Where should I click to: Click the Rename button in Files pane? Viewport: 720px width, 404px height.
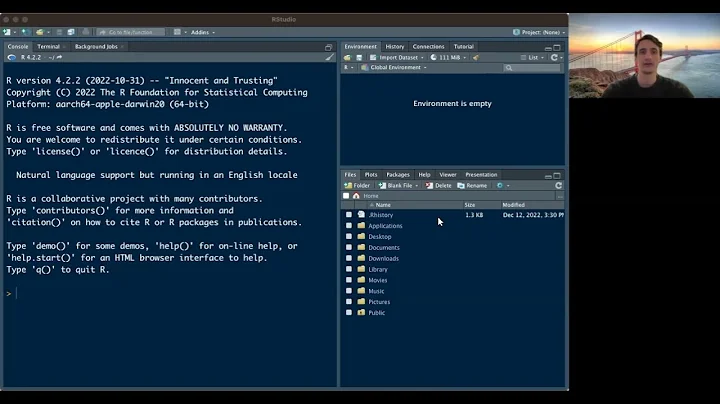click(x=472, y=185)
